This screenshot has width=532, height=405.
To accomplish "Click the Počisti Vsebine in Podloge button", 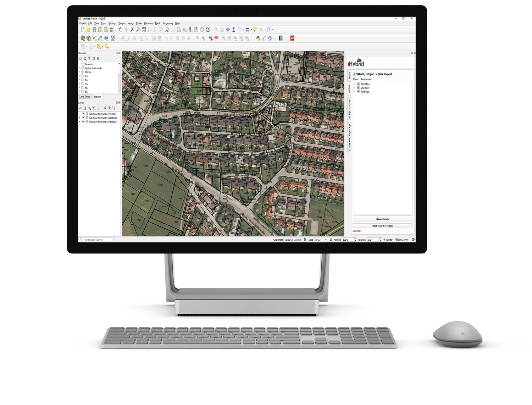I will pyautogui.click(x=382, y=226).
